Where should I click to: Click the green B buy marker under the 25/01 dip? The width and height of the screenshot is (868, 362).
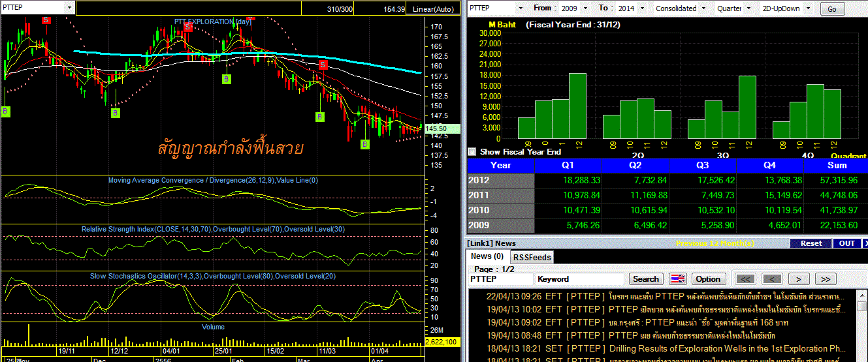click(226, 79)
